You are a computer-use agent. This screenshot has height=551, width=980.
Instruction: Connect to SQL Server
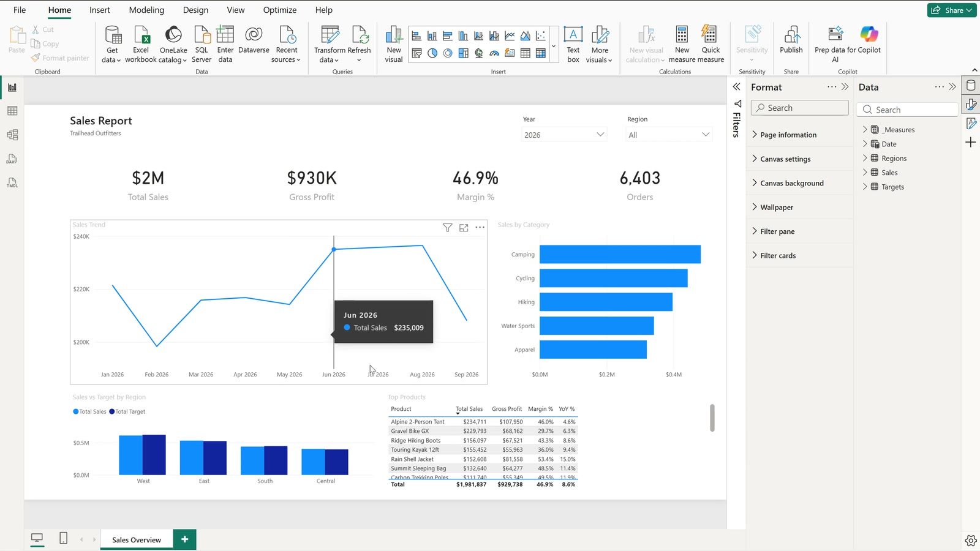pos(202,45)
